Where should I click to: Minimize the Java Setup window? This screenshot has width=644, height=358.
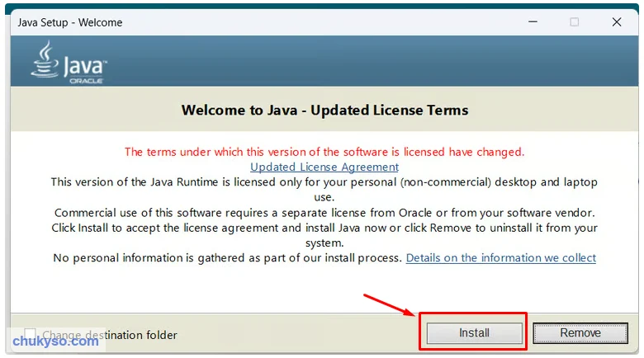point(533,21)
